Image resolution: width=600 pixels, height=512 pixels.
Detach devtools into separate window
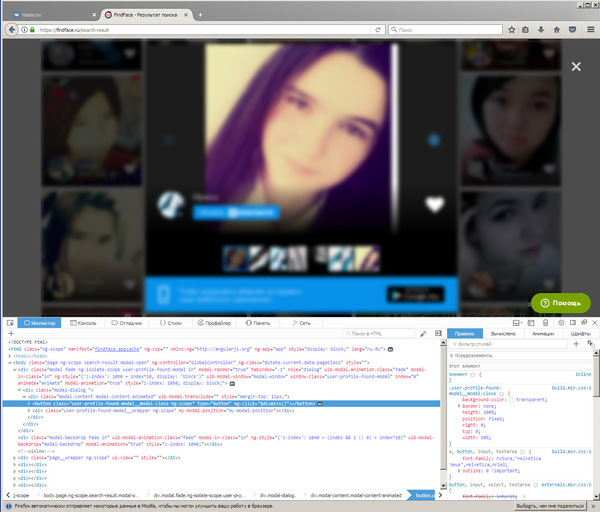pos(584,323)
